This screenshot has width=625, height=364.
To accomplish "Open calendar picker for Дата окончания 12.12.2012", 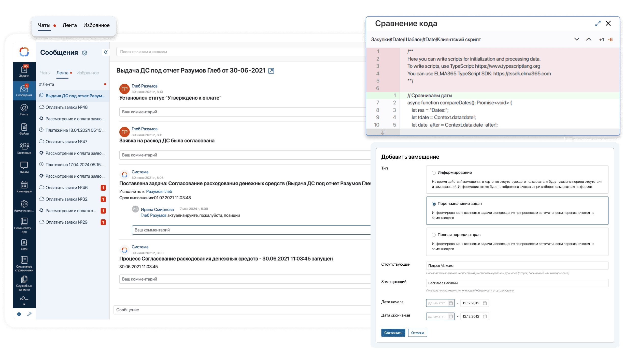I will pos(485,316).
